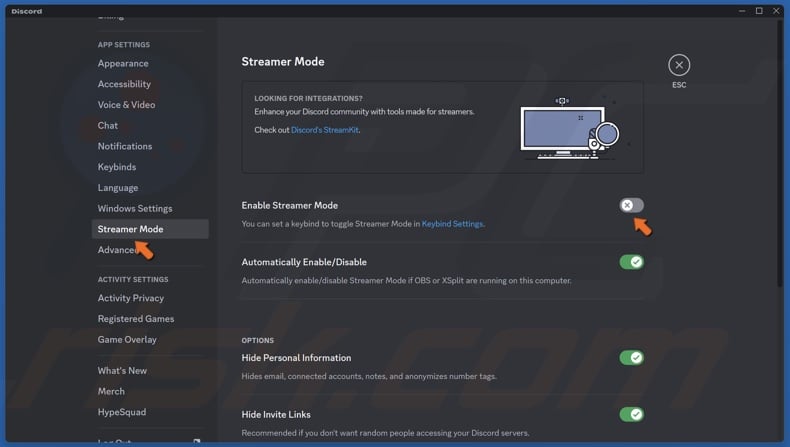790x447 pixels.
Task: Open Discord's StreamKit link
Action: pyautogui.click(x=324, y=130)
